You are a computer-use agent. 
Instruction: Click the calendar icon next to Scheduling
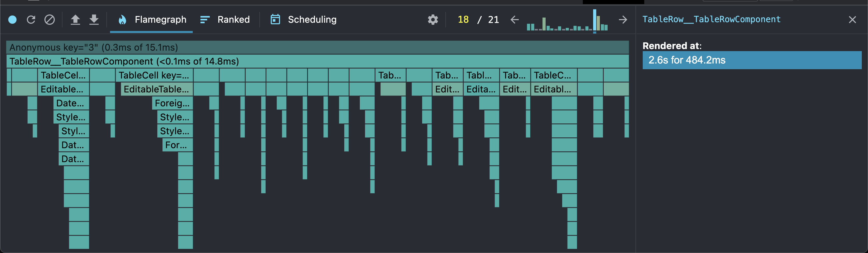click(x=275, y=20)
